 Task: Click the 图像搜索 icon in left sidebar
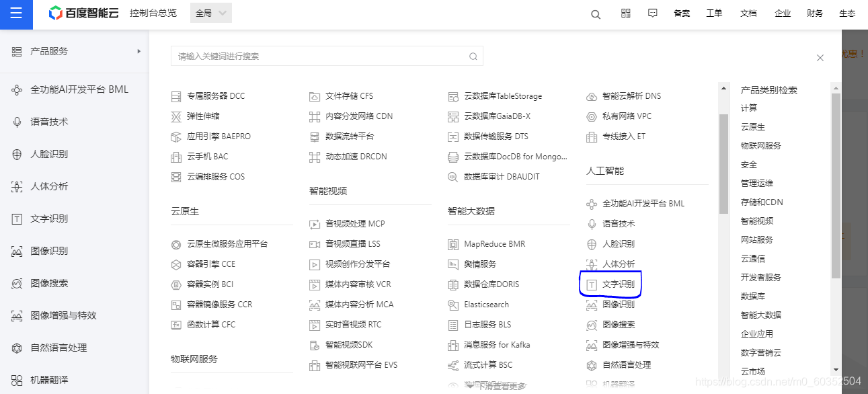coord(17,283)
